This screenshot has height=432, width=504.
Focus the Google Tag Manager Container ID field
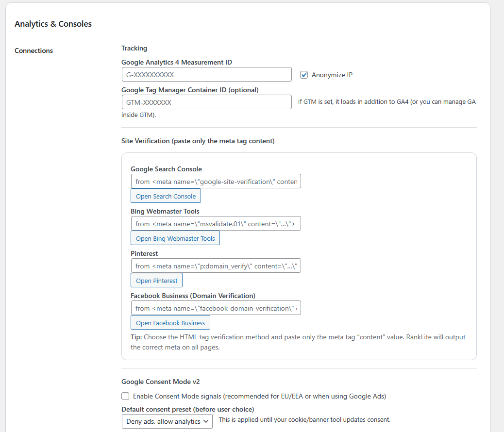206,102
